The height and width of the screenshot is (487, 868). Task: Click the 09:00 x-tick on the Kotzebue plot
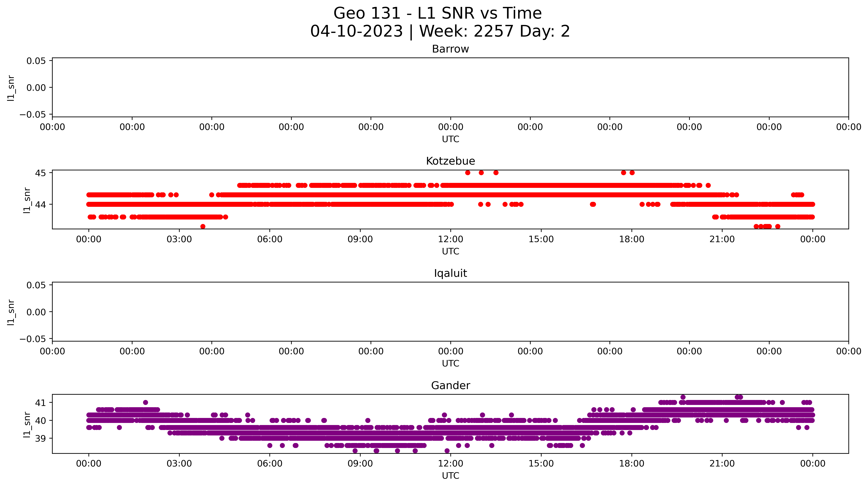(x=360, y=239)
